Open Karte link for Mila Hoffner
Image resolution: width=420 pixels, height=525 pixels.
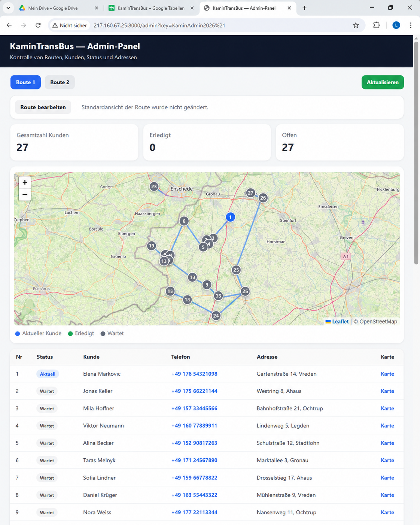[387, 408]
